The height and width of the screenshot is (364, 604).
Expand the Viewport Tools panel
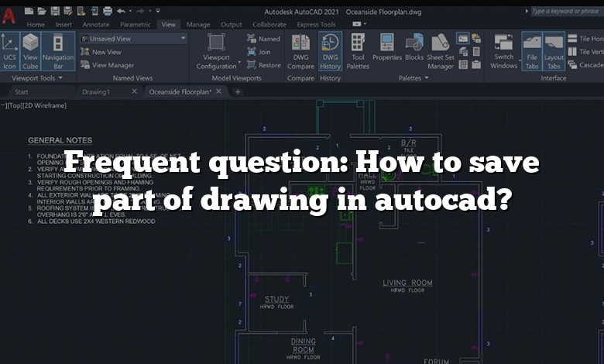[x=37, y=77]
